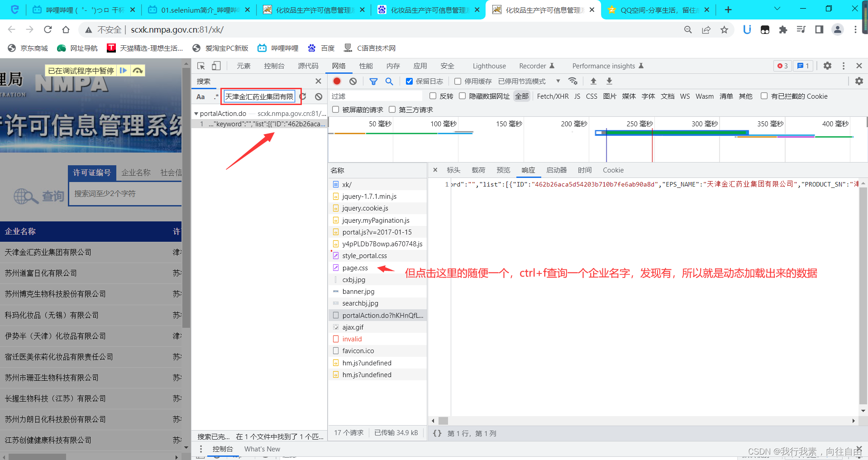Toggle match case Aa button
868x460 pixels.
(200, 96)
